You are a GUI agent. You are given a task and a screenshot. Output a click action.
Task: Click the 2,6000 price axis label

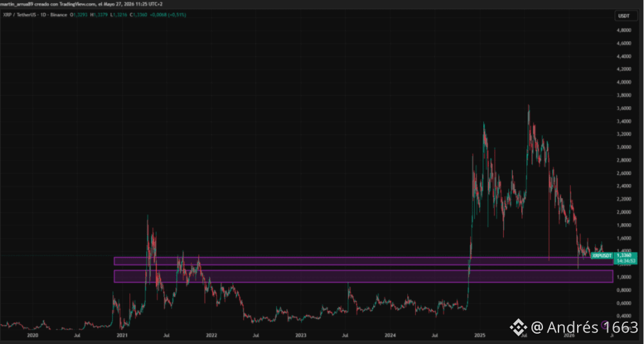click(x=624, y=173)
